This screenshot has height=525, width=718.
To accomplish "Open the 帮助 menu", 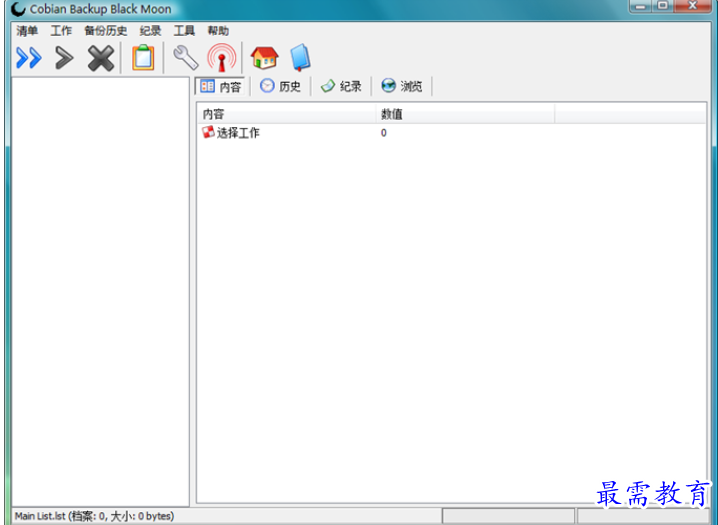I will (x=218, y=31).
